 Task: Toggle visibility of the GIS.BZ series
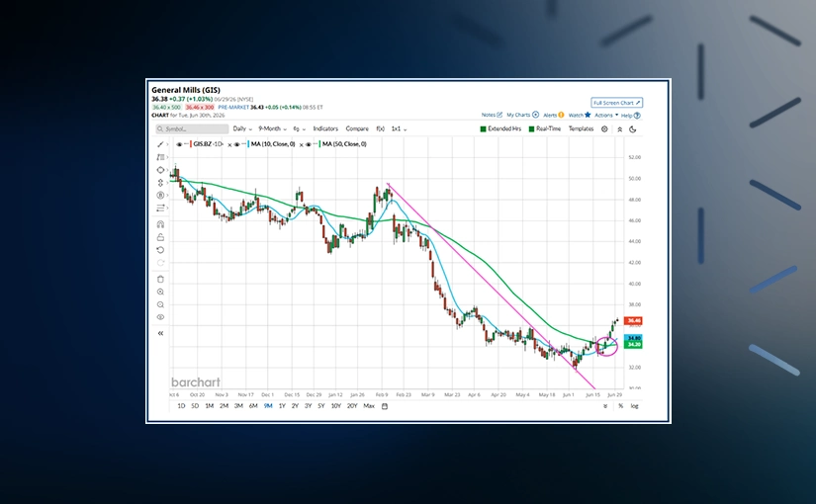pos(179,144)
